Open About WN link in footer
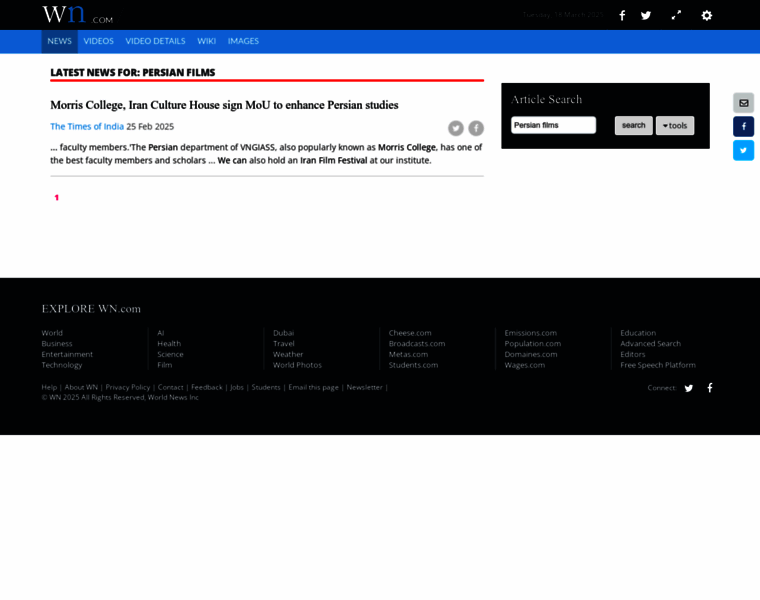 81,387
